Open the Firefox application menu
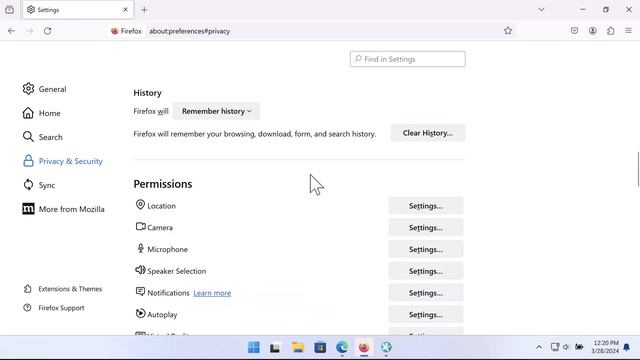 coord(629,31)
